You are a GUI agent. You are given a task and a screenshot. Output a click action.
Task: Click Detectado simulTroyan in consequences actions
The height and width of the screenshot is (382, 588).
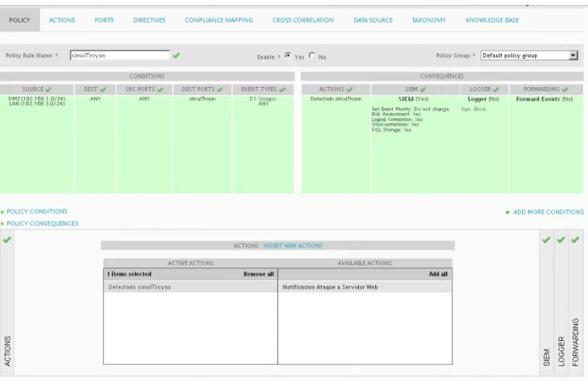coord(336,99)
